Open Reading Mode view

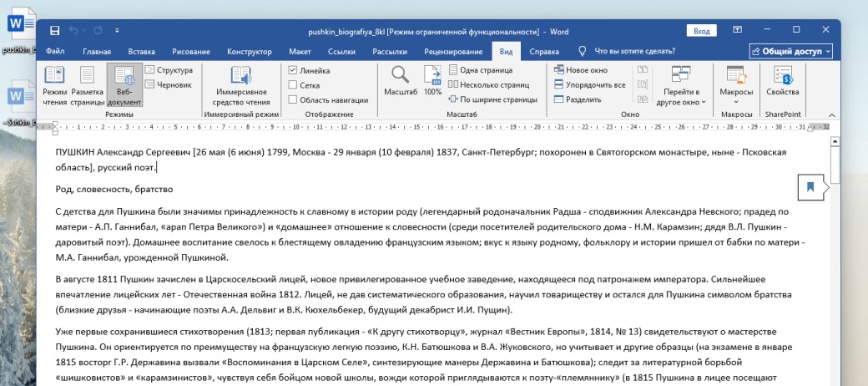[x=54, y=84]
